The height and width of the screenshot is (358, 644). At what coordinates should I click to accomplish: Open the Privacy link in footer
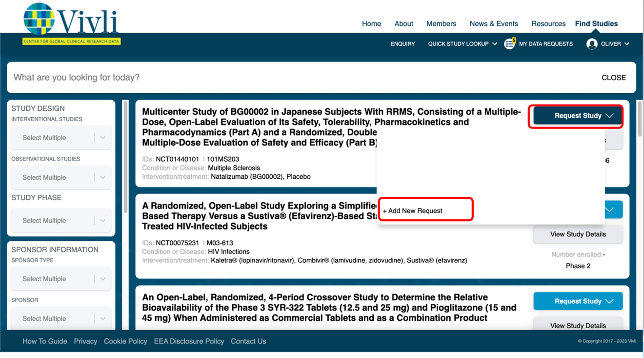click(x=85, y=341)
